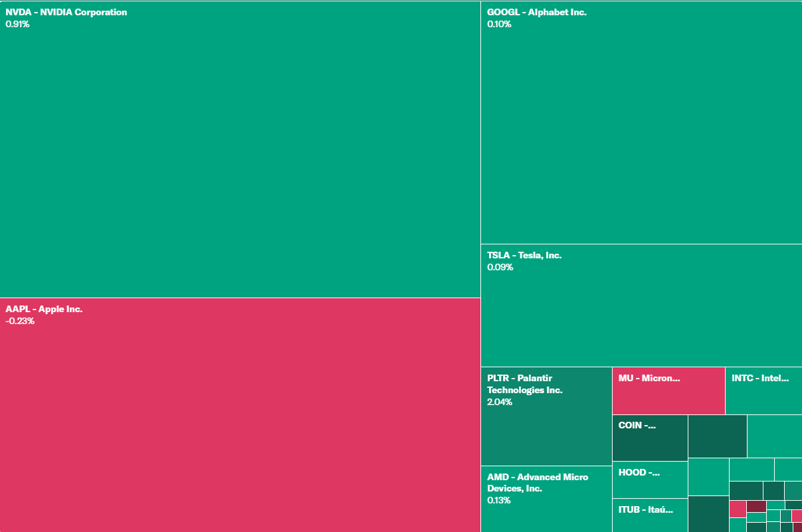The height and width of the screenshot is (532, 802).
Task: Click the -0.23% change value on AAPL
Action: (x=20, y=321)
